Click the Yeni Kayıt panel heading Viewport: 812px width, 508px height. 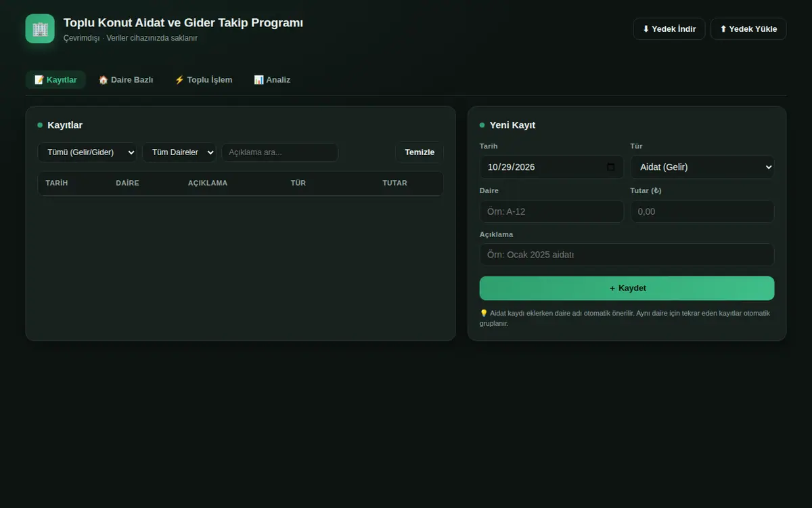(x=512, y=125)
